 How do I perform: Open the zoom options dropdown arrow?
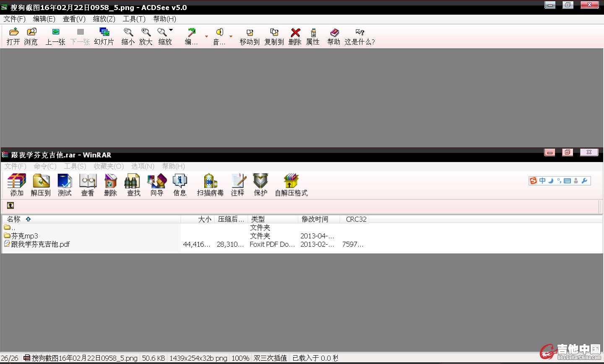pyautogui.click(x=171, y=30)
